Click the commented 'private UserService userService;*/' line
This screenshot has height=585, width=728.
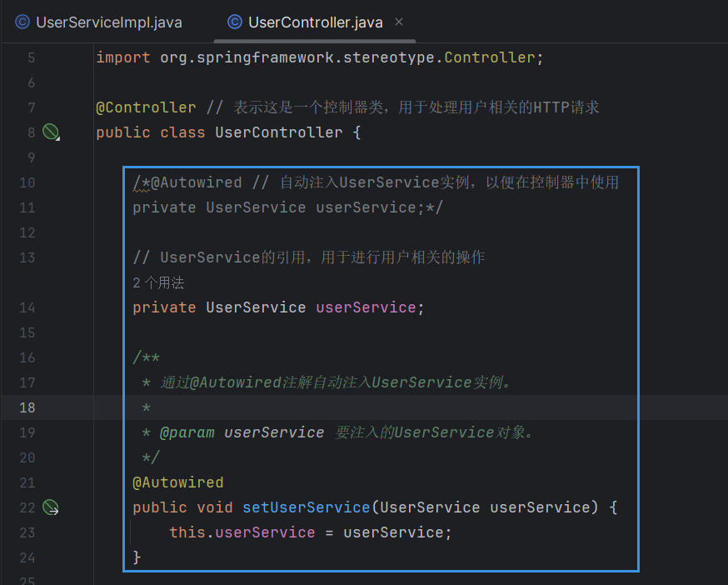[x=288, y=207]
